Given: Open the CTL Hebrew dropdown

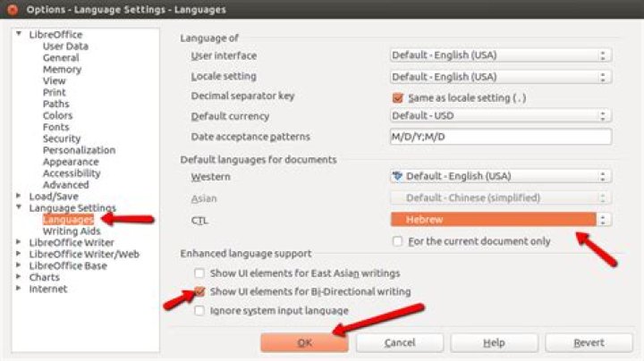Looking at the screenshot, I should tap(501, 220).
